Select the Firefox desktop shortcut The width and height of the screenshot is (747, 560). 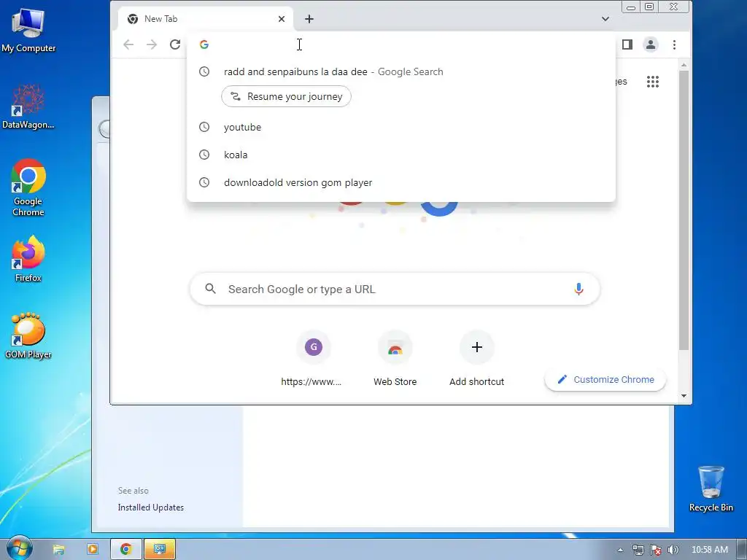[x=28, y=259]
